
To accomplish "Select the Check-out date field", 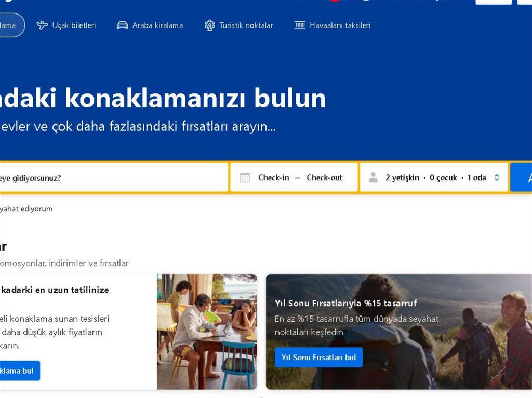I will 324,177.
